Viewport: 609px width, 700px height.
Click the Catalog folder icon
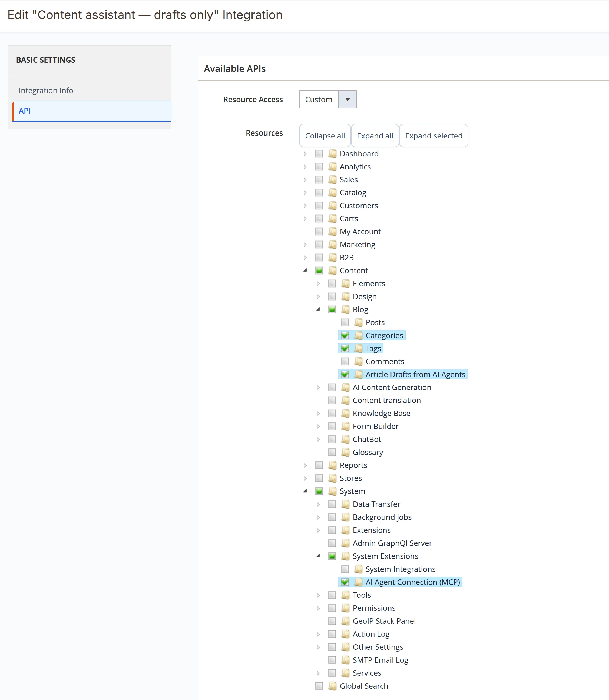pyautogui.click(x=332, y=193)
